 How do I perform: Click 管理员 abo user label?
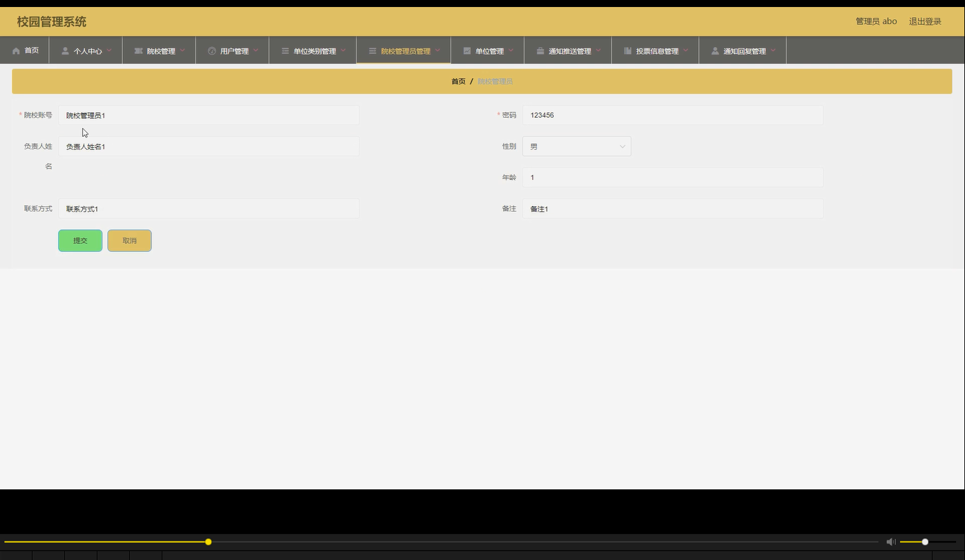click(876, 22)
